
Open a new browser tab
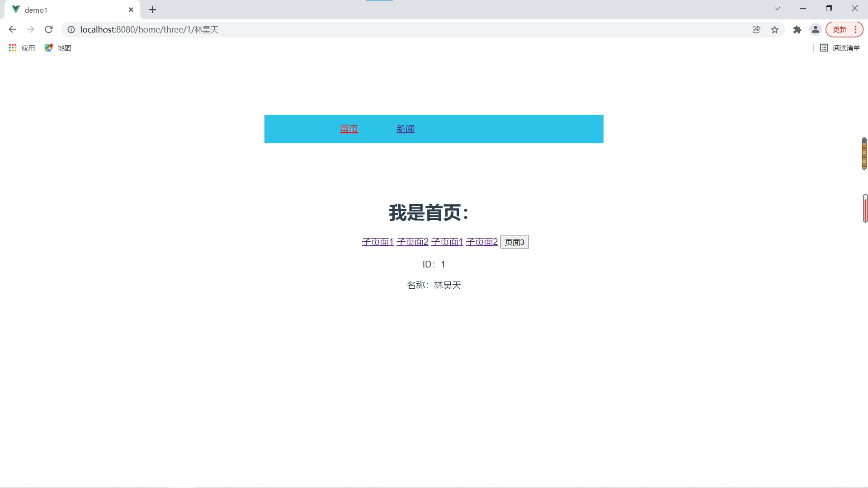[x=153, y=9]
